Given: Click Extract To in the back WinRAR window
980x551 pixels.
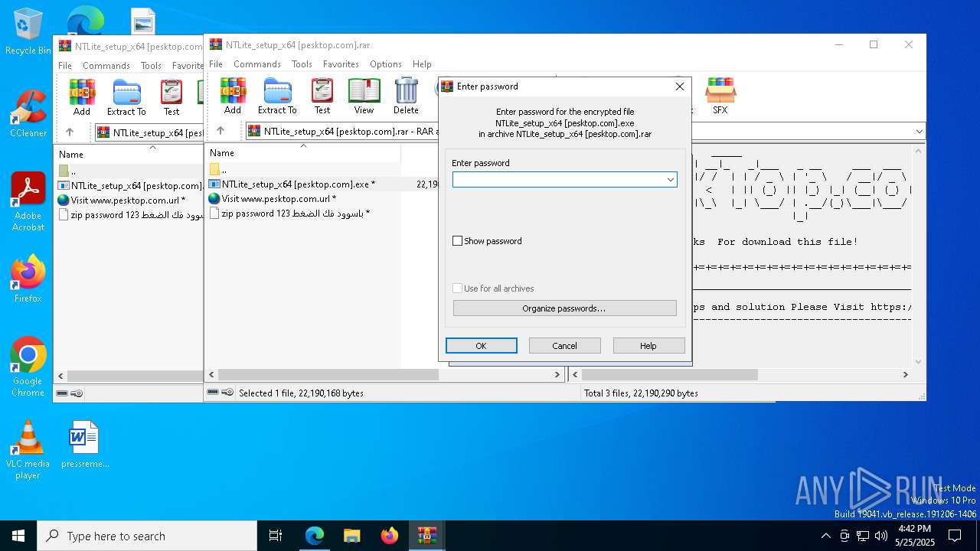Looking at the screenshot, I should coord(126,97).
